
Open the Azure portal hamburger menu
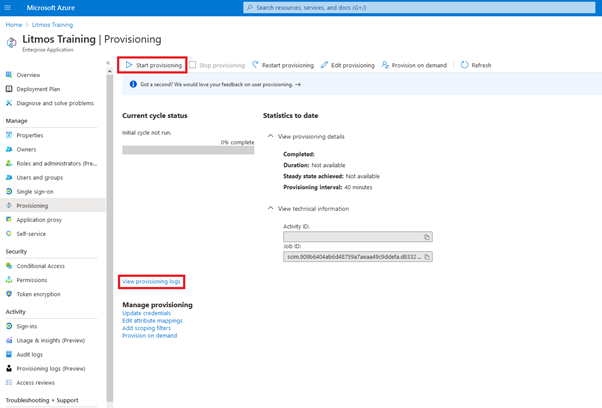click(x=7, y=7)
